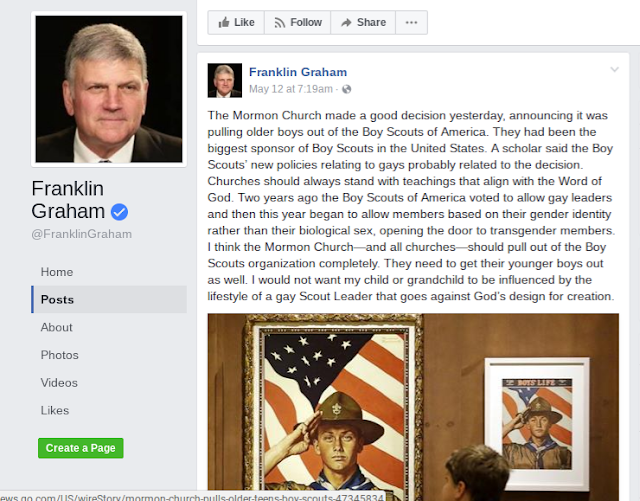Follow the page via Follow button
Image resolution: width=640 pixels, height=501 pixels.
(x=298, y=22)
